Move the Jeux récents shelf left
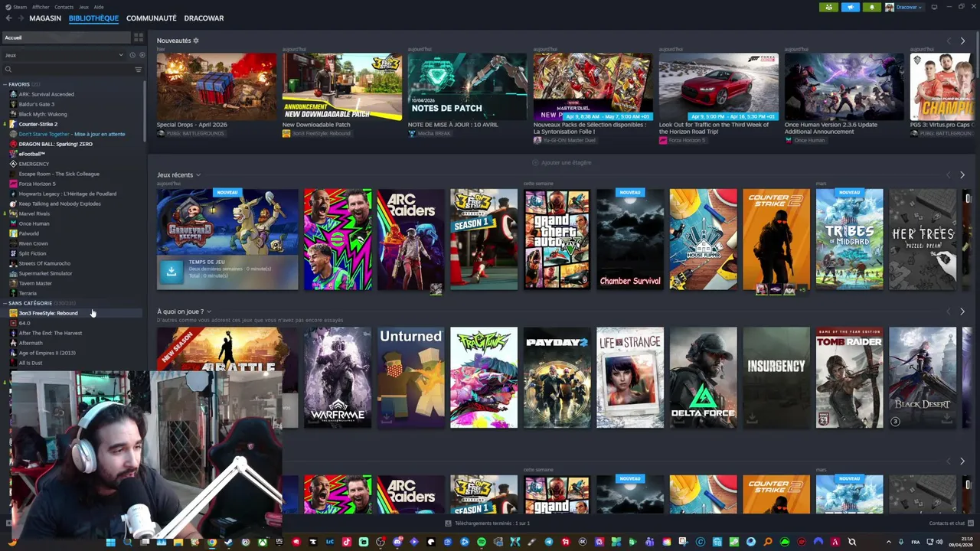980x551 pixels. 949,175
